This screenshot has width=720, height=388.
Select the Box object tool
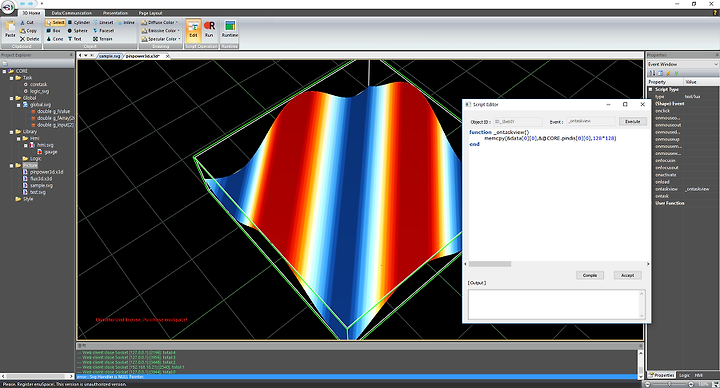pos(53,30)
